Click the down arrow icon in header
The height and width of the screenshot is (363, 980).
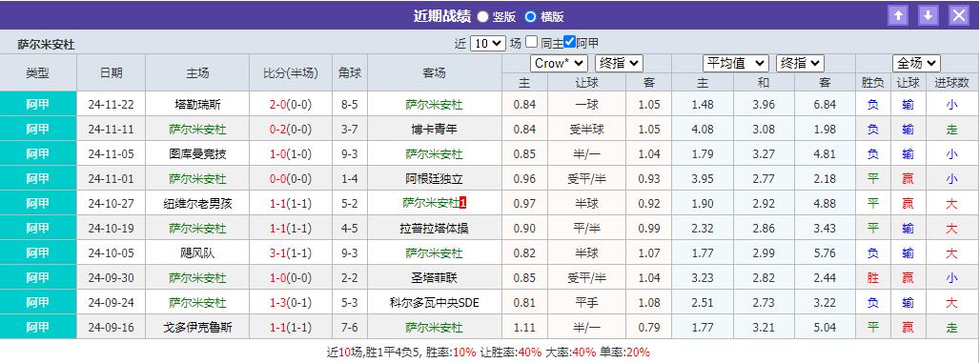coord(929,15)
